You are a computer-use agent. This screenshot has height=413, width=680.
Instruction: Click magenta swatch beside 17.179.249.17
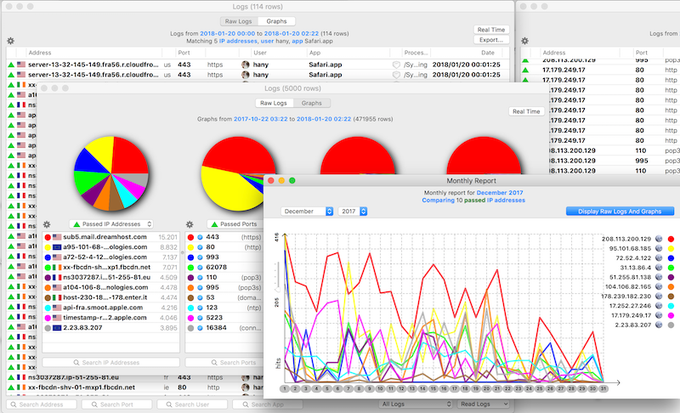coord(671,315)
